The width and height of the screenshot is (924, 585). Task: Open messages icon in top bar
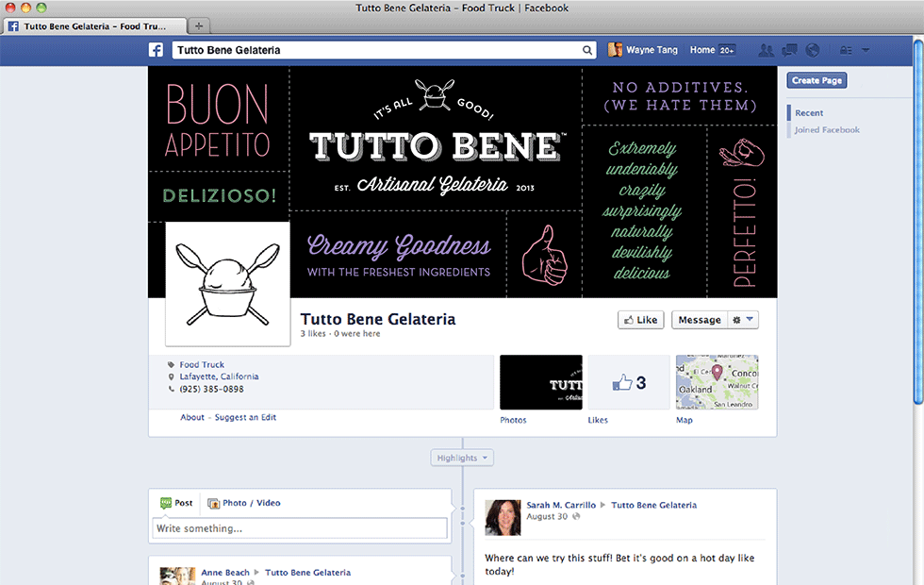[x=789, y=50]
